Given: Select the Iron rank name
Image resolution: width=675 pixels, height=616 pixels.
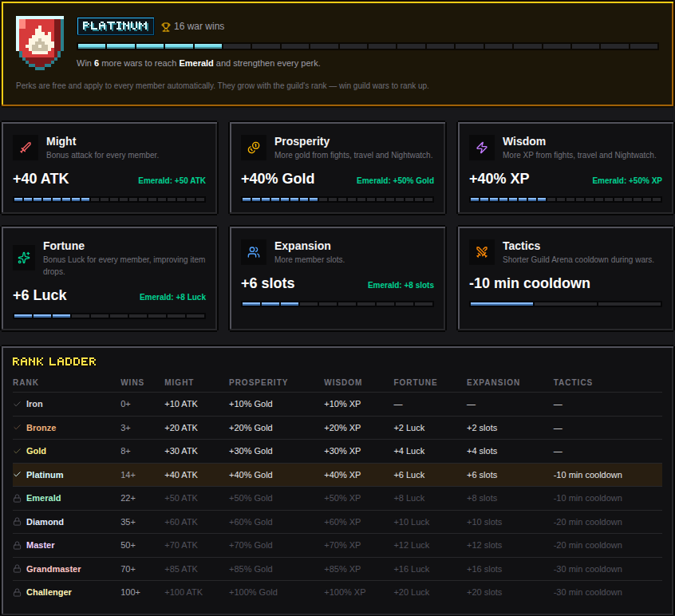Looking at the screenshot, I should click(x=34, y=405).
